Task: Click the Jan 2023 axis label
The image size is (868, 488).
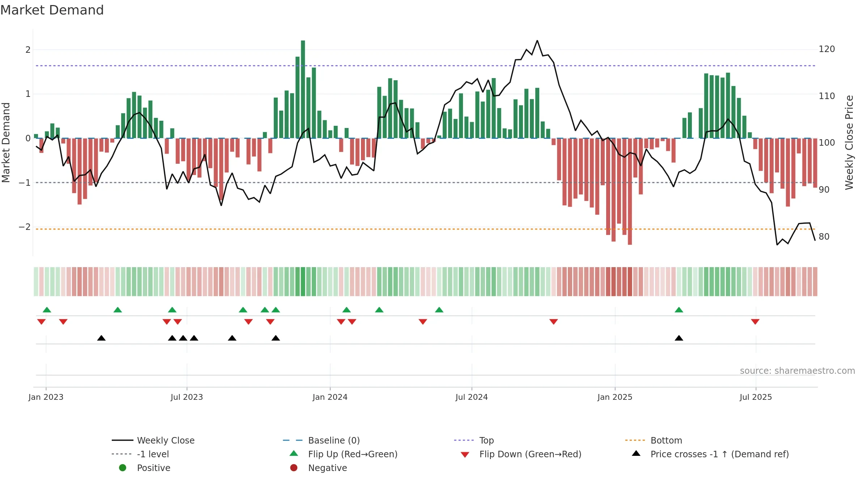Action: click(x=46, y=397)
